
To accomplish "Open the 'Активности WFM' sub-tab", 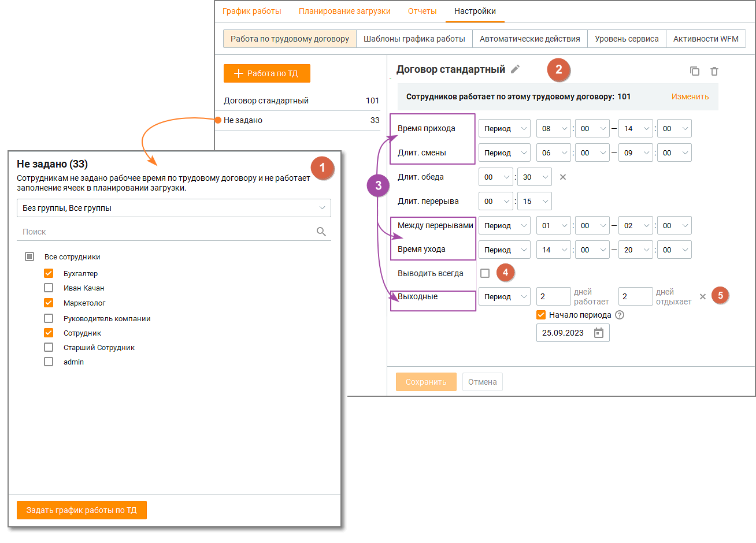I will point(706,39).
